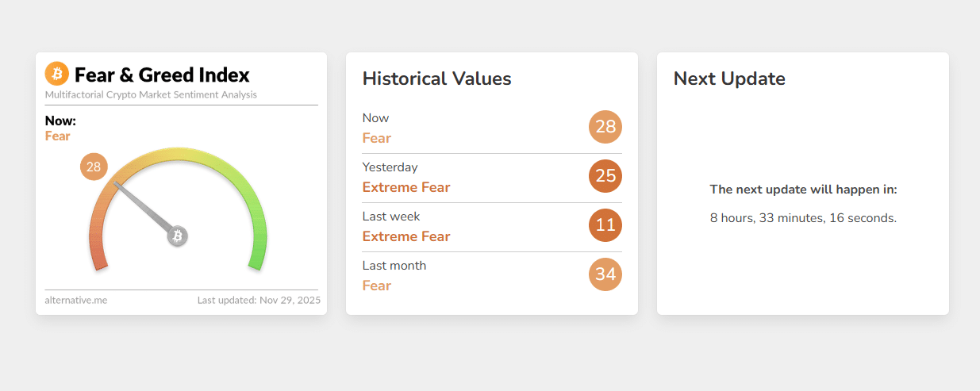Click the Now value 28 circle
980x391 pixels.
(x=605, y=127)
